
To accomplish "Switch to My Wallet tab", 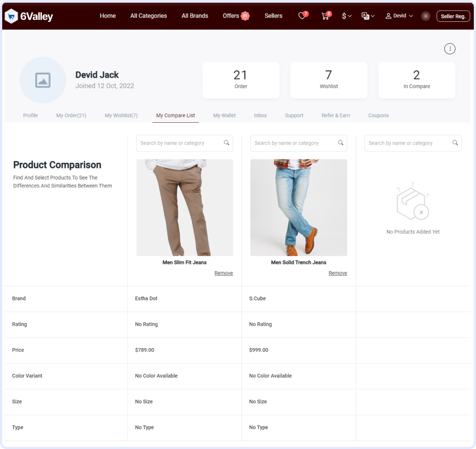I will (x=224, y=115).
